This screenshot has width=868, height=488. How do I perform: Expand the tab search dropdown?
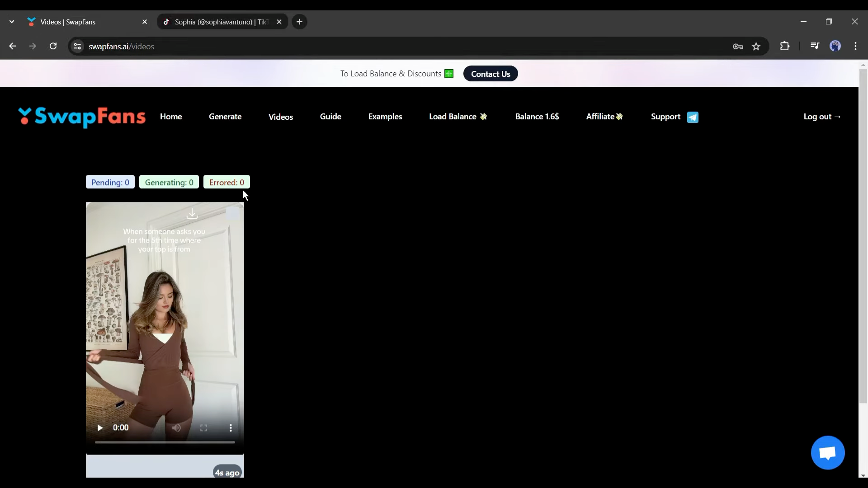coord(12,22)
